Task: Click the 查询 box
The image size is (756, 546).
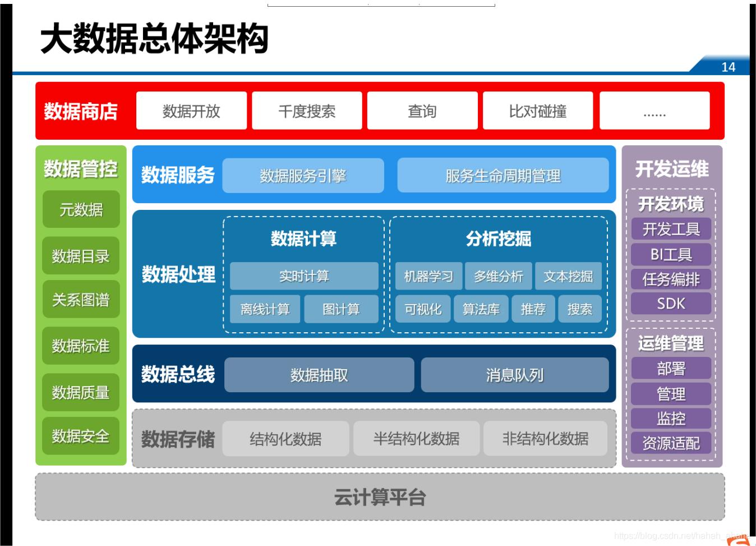Action: pos(422,111)
